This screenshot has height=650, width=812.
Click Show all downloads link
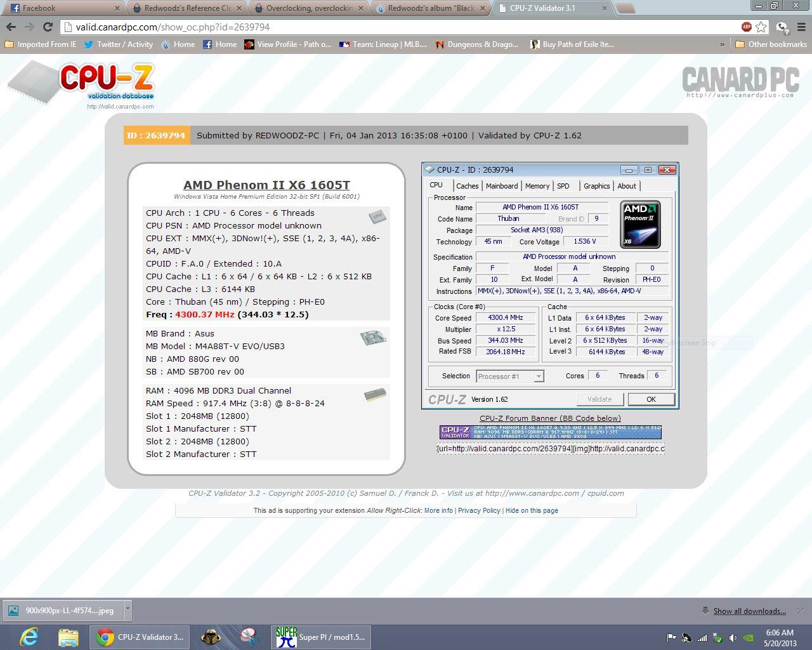coord(749,611)
